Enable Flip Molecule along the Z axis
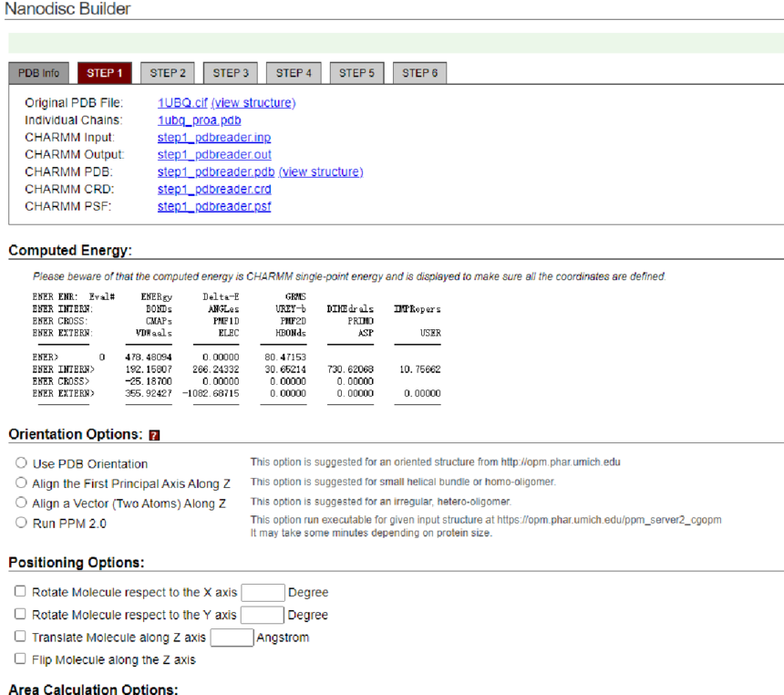 [x=20, y=659]
